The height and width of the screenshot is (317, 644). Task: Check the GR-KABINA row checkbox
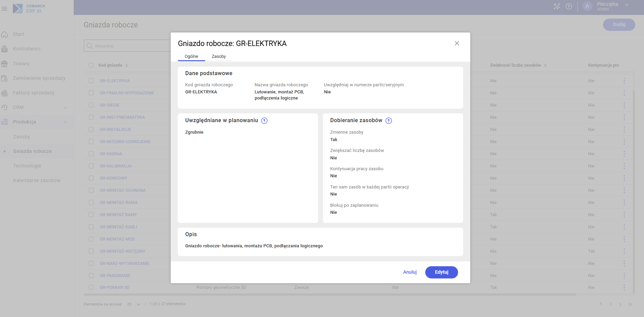coord(91,154)
